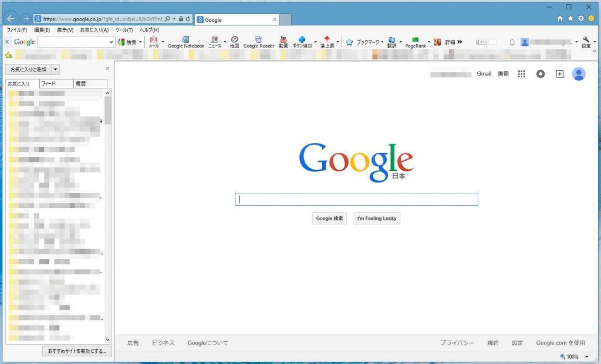Open the Home page via house icon
Image resolution: width=601 pixels, height=364 pixels.
click(x=560, y=18)
